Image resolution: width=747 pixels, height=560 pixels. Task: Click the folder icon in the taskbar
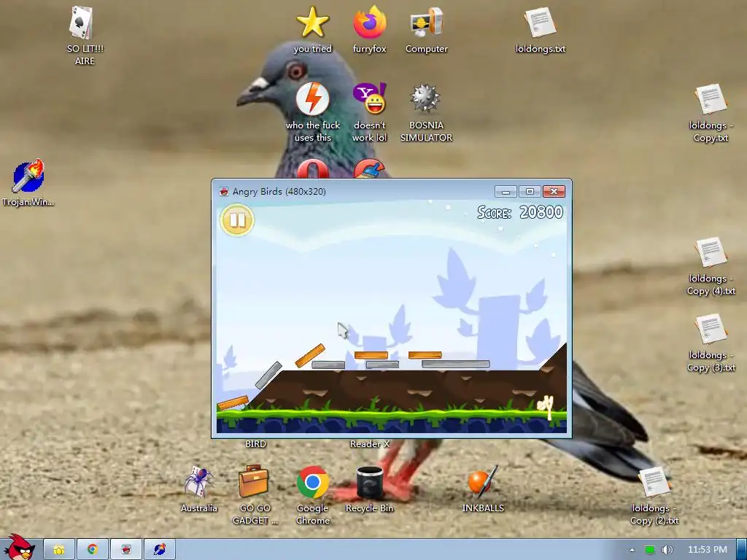pyautogui.click(x=59, y=550)
